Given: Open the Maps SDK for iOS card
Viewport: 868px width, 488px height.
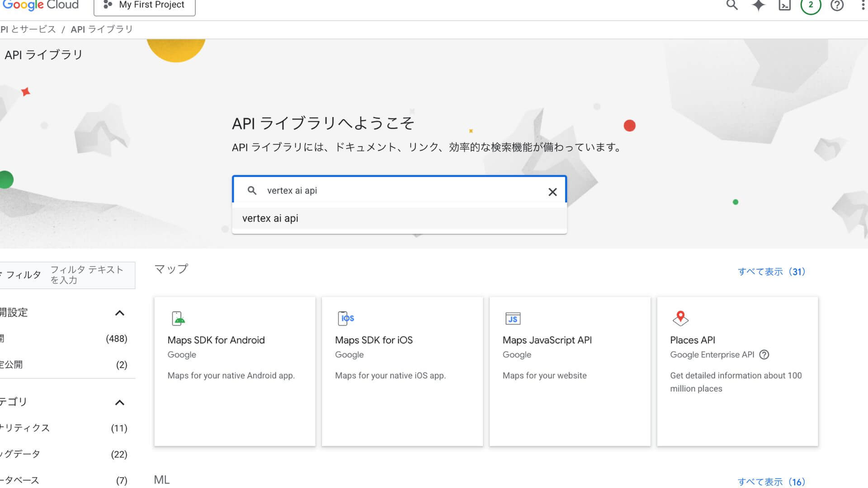Looking at the screenshot, I should [402, 371].
